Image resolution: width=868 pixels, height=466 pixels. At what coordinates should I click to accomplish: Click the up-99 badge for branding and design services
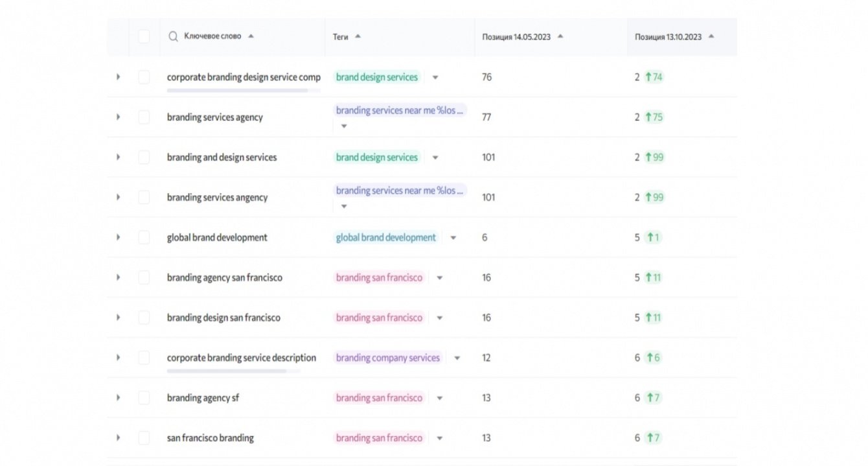654,157
